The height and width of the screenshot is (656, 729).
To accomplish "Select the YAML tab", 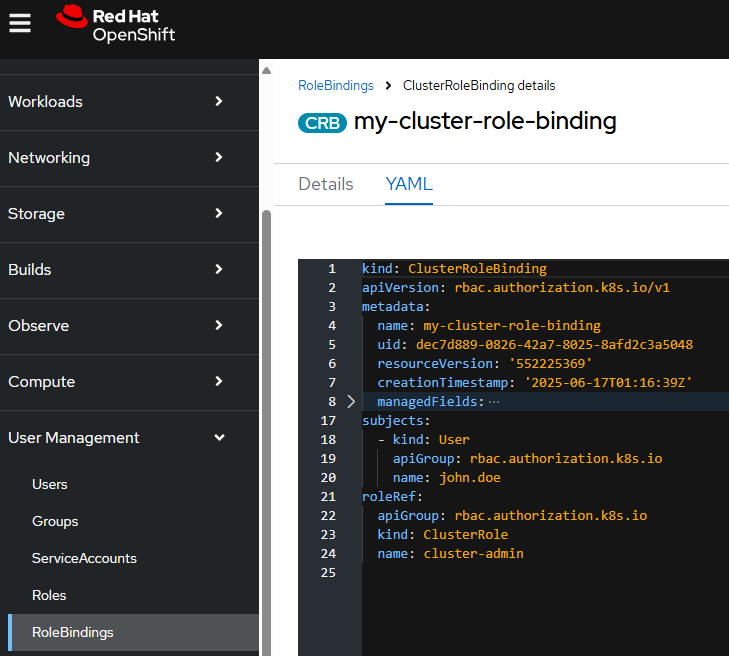I will [409, 184].
